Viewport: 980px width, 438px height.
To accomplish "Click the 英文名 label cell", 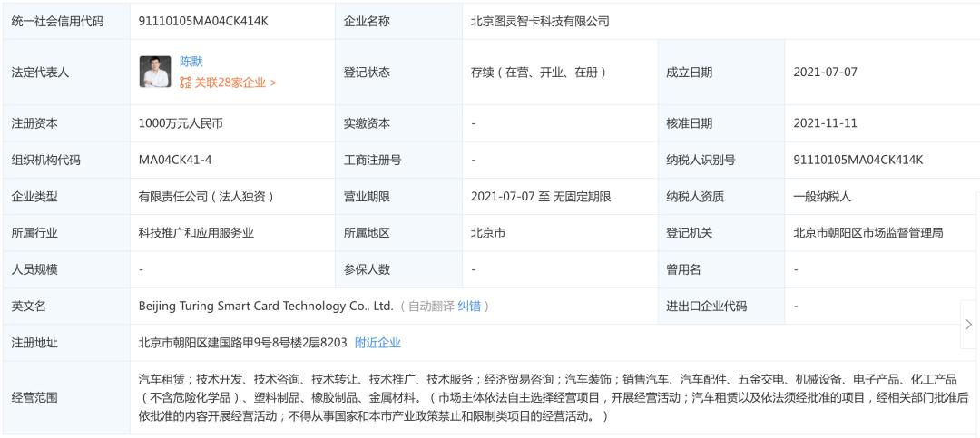I will coord(66,307).
